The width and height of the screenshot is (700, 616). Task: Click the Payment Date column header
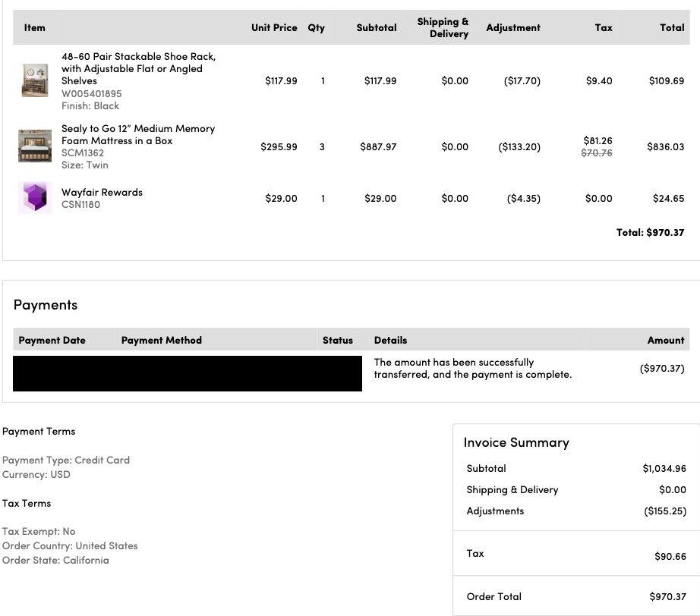click(x=52, y=340)
